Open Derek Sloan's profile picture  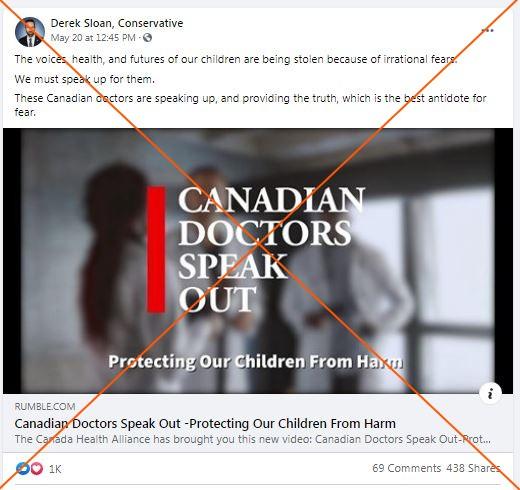30,32
